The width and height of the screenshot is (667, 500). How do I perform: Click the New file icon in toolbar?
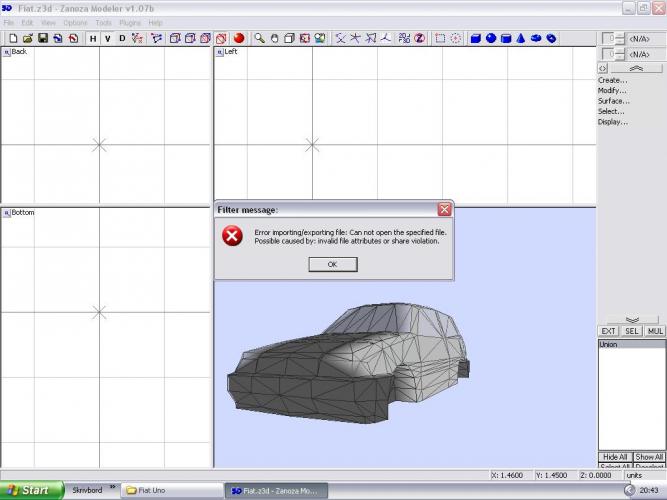(x=13, y=38)
